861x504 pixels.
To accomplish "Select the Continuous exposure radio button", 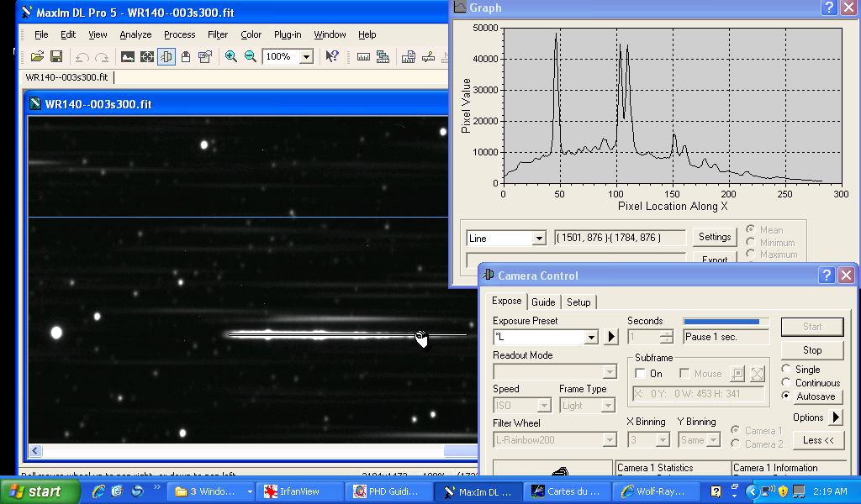I will coord(786,382).
